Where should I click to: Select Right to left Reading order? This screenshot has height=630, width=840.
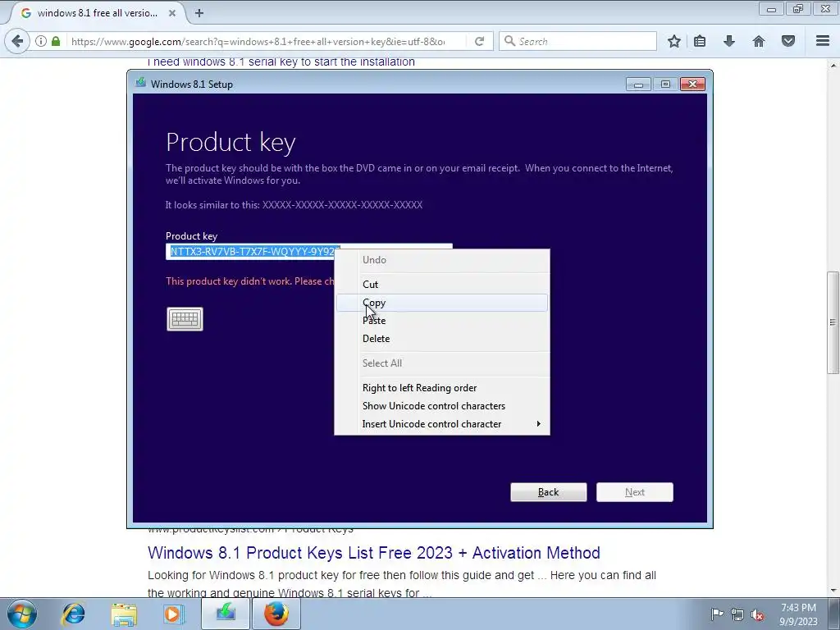coord(442,388)
